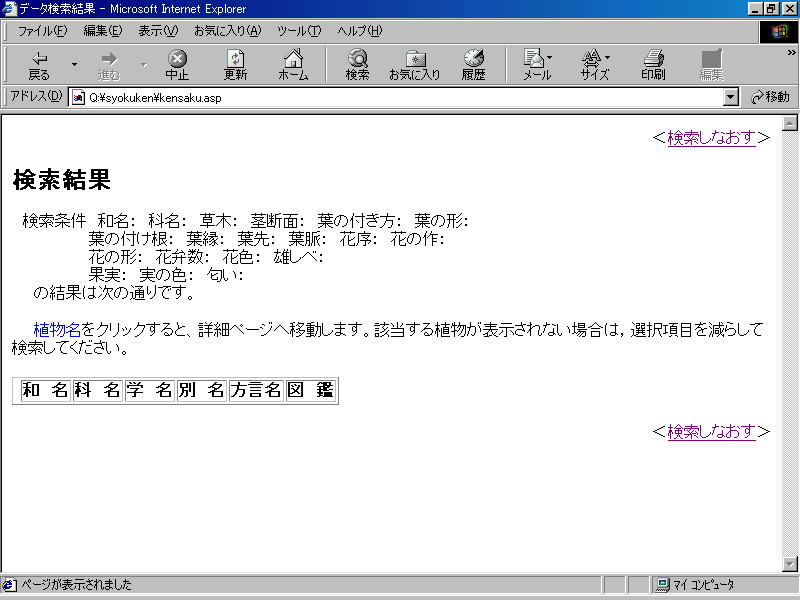The image size is (800, 600).
Task: Open the お気に入り favorites toolbar button
Action: pyautogui.click(x=415, y=65)
